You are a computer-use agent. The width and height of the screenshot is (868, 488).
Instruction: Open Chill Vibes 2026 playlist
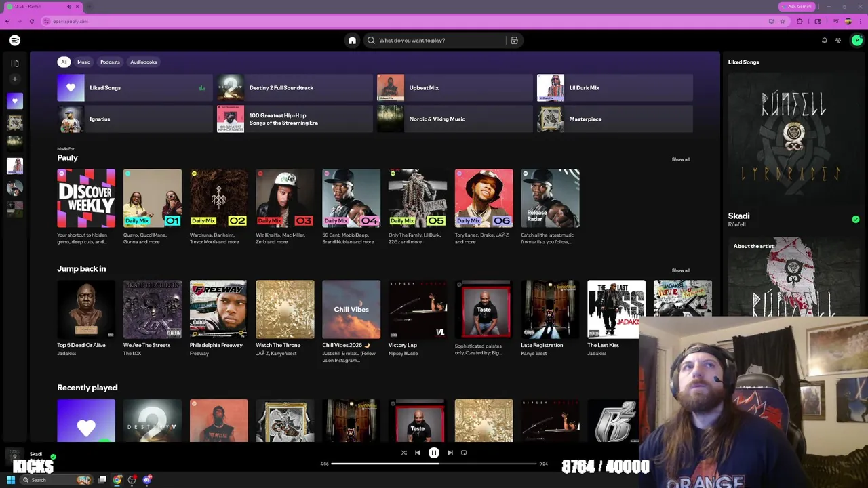pos(351,309)
